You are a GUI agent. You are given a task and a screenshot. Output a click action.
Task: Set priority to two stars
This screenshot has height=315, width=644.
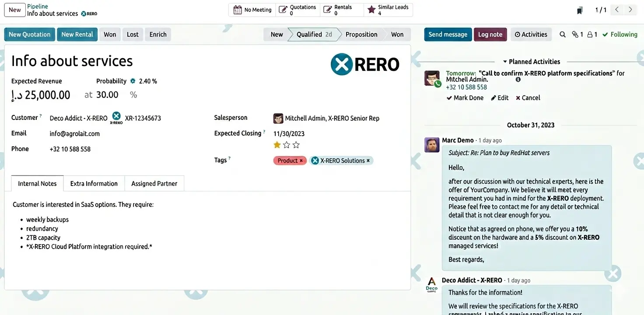287,145
